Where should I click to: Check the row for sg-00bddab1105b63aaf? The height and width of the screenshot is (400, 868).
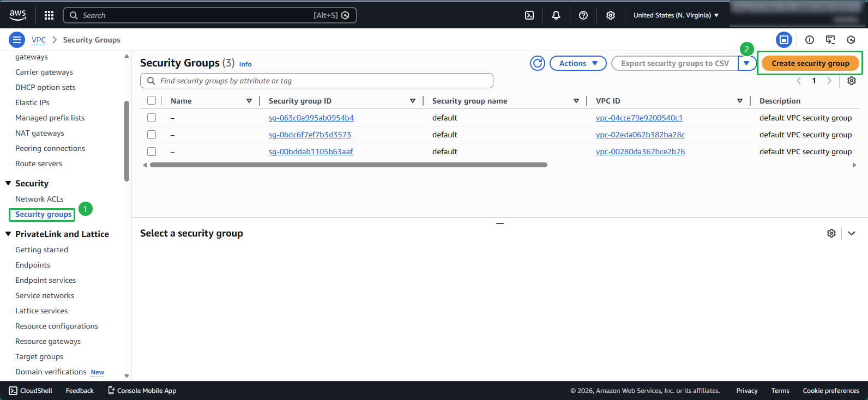(152, 151)
